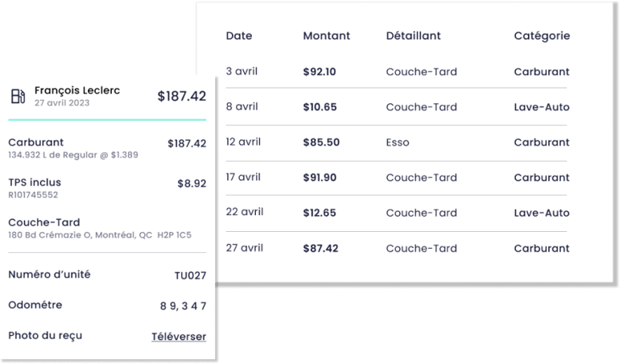Select the Carburant line item of $187.42

(107, 148)
